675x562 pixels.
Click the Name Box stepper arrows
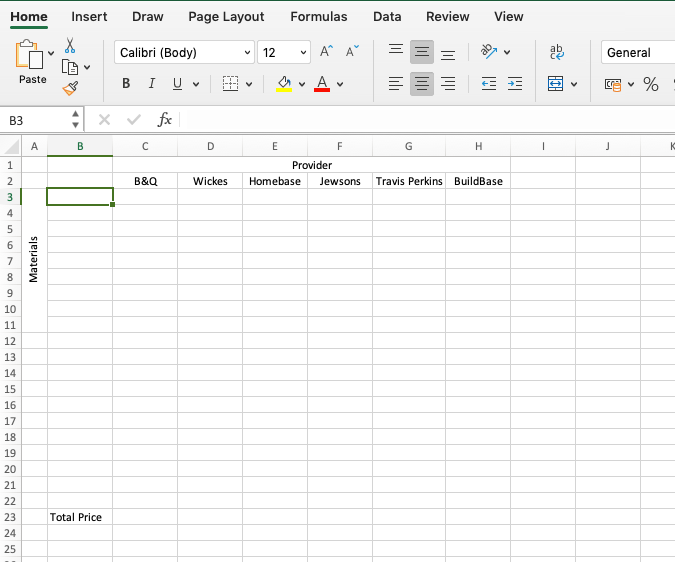coord(75,120)
